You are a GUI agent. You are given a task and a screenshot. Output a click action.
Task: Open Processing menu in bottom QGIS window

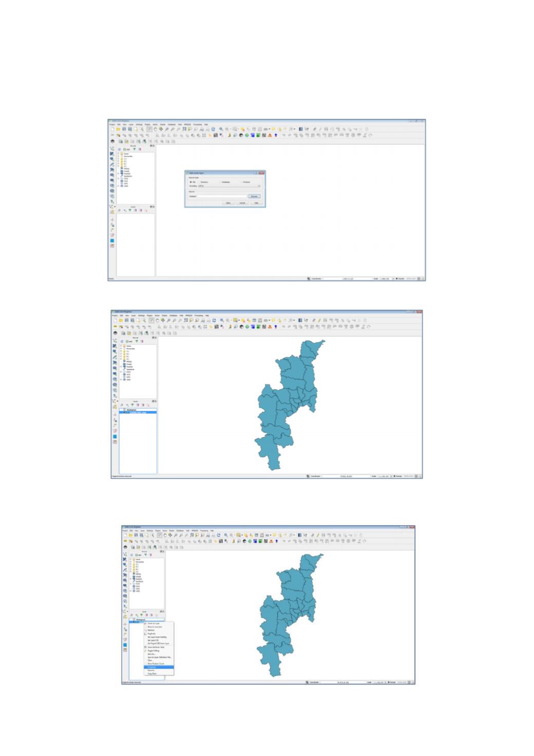tap(204, 530)
